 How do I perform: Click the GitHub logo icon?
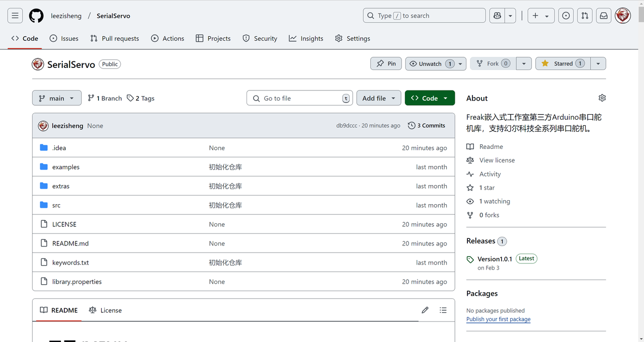click(36, 16)
